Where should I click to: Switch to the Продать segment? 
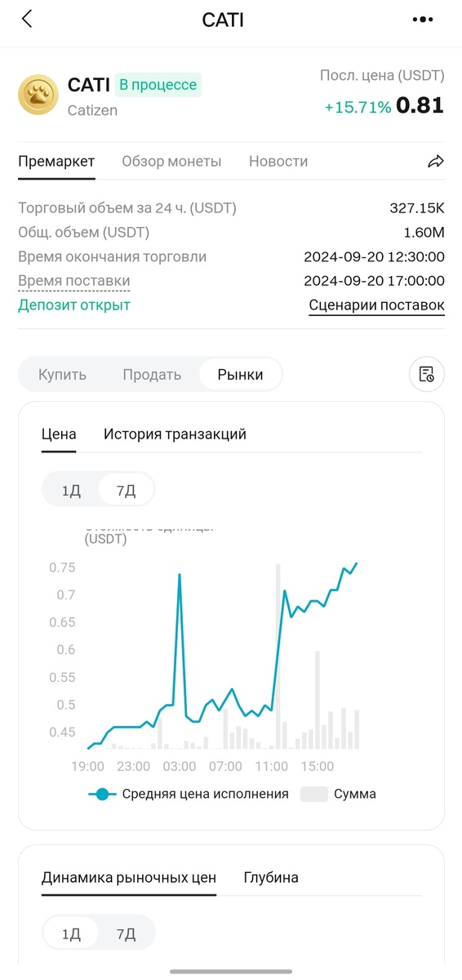coord(152,375)
